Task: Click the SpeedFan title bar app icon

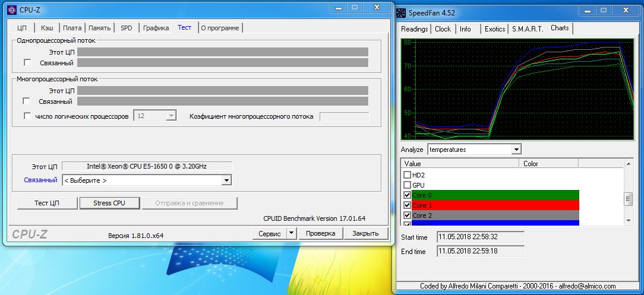Action: (401, 13)
